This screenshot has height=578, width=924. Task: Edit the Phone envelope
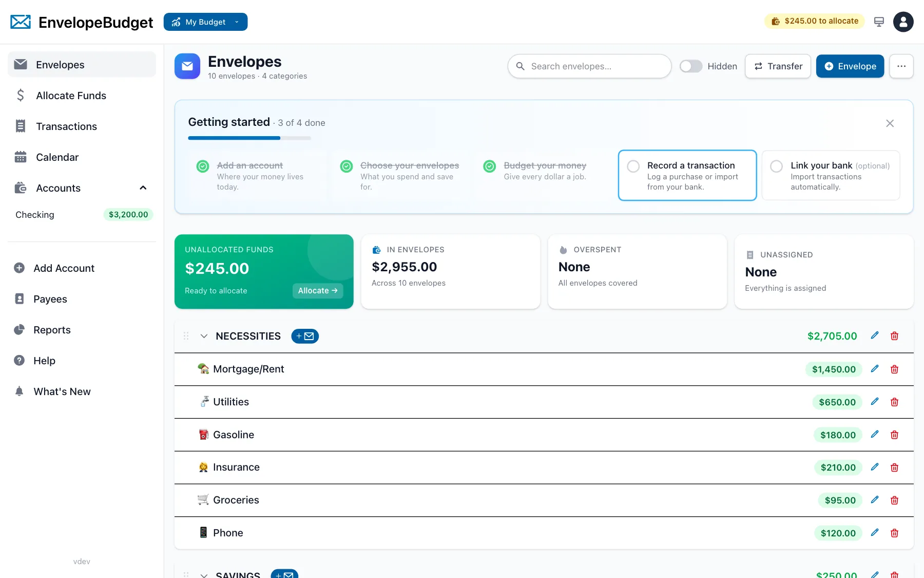click(875, 533)
